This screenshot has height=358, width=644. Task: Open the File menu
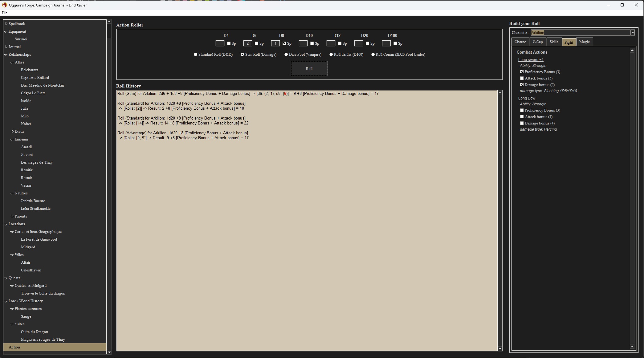(5, 13)
